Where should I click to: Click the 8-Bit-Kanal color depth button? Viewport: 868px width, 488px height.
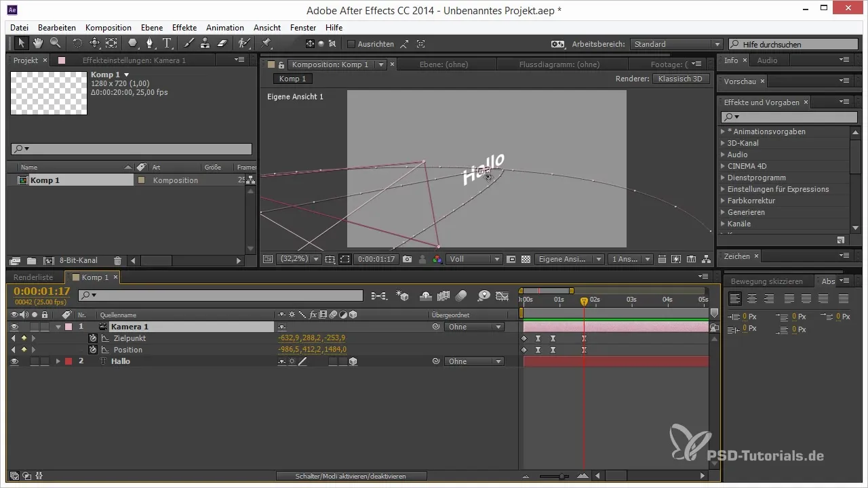coord(78,260)
